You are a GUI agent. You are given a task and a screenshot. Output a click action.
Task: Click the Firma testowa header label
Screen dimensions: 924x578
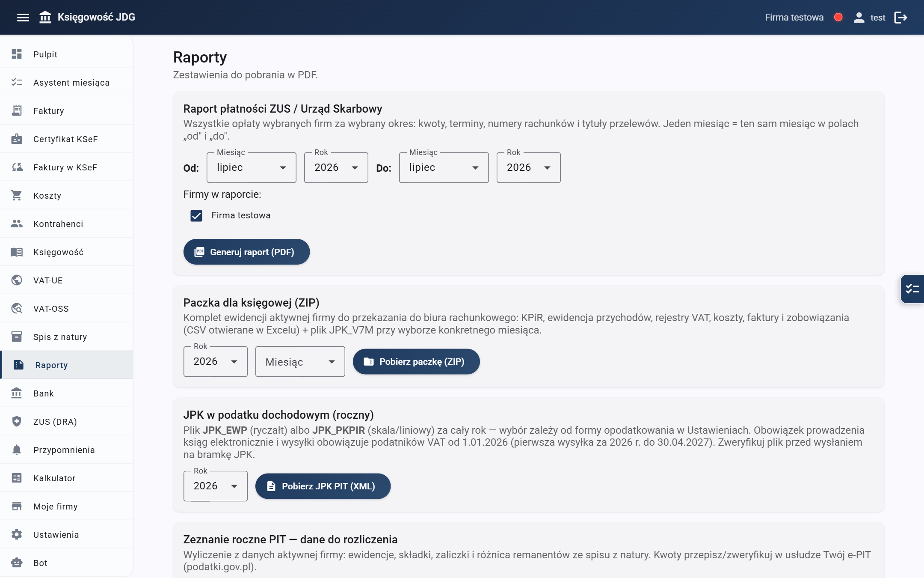(794, 18)
